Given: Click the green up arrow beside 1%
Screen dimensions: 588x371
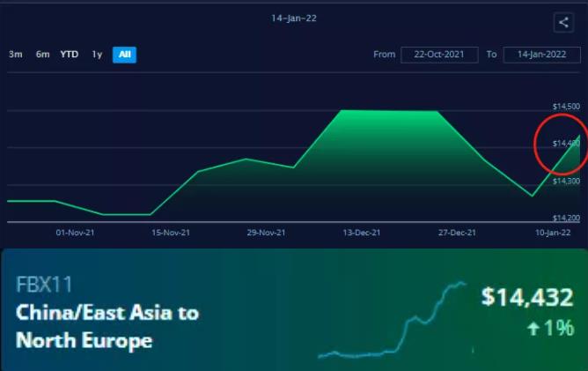Looking at the screenshot, I should [x=533, y=329].
